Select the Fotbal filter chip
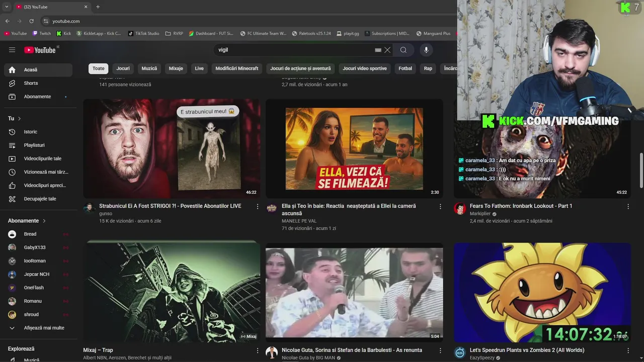Viewport: 644px width, 362px height. pyautogui.click(x=405, y=68)
